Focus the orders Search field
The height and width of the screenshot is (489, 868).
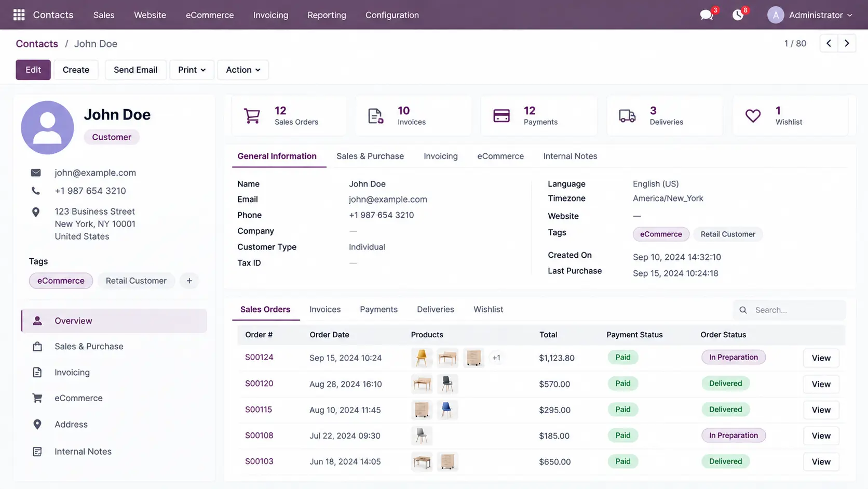click(x=789, y=310)
